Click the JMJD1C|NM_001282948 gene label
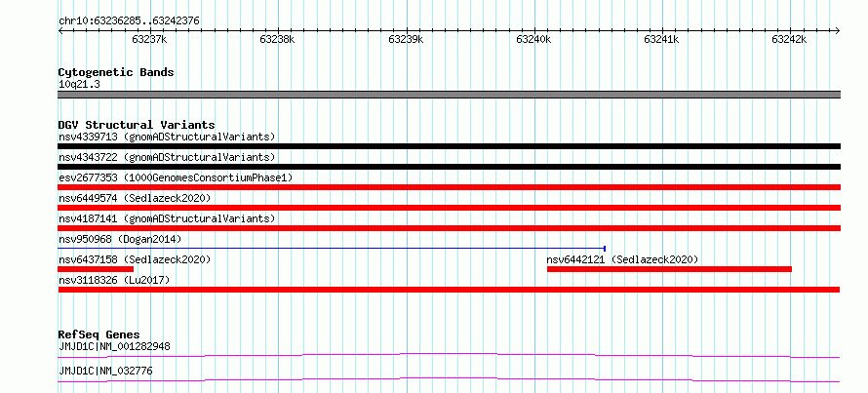 (x=114, y=347)
